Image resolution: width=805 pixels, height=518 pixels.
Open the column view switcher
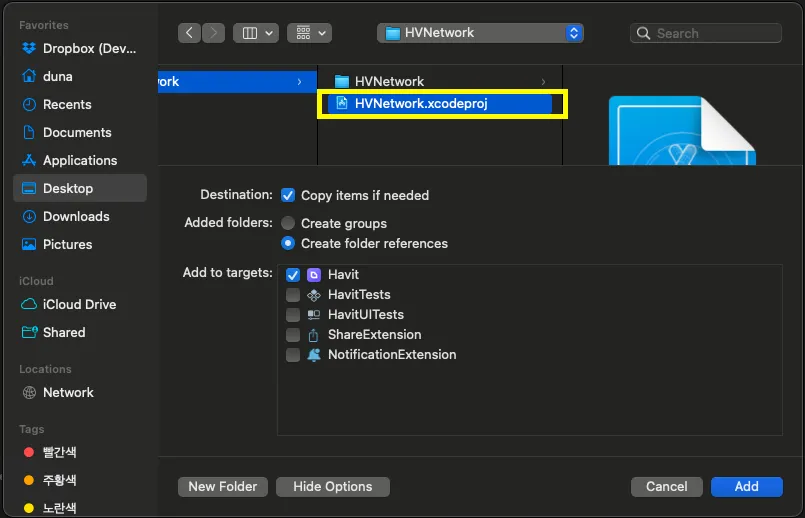(x=256, y=33)
